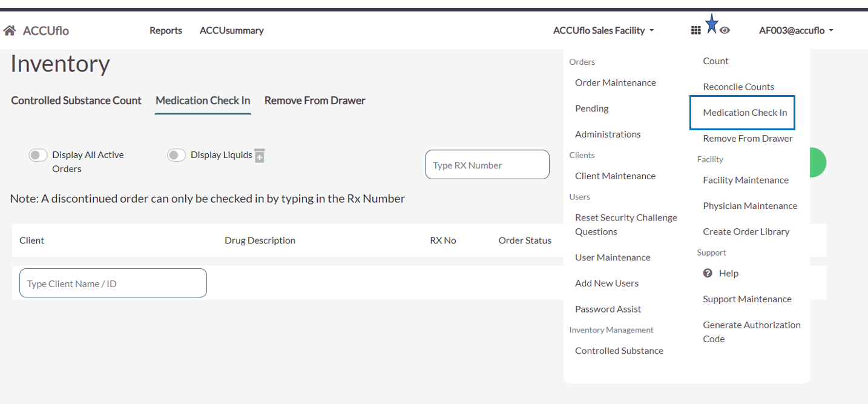
Task: Click the Help question mark icon
Action: click(708, 273)
